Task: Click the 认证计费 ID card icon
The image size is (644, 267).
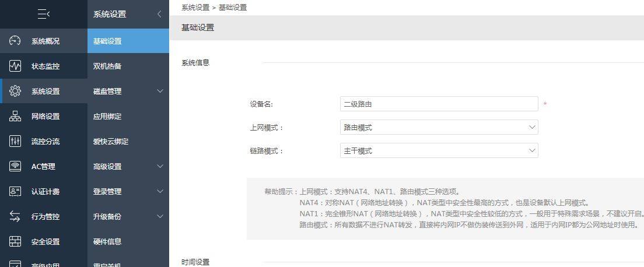Action: pyautogui.click(x=16, y=191)
